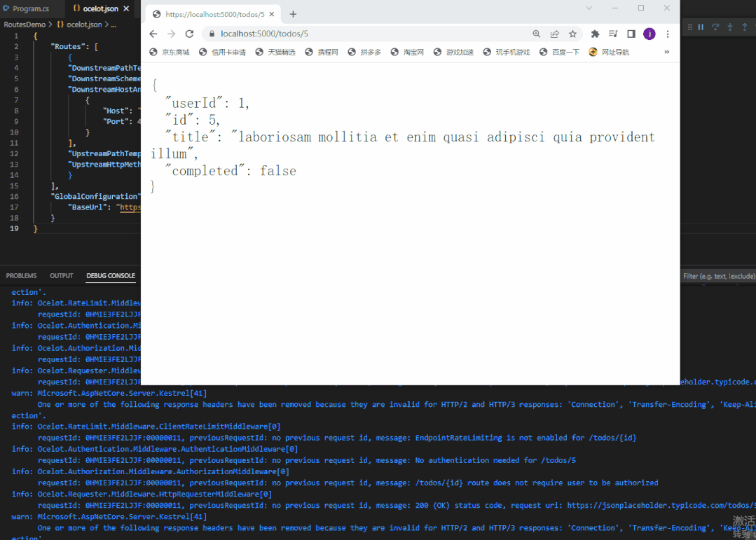Click the jsonplaceholder.typicode.com request URI

tap(661, 505)
